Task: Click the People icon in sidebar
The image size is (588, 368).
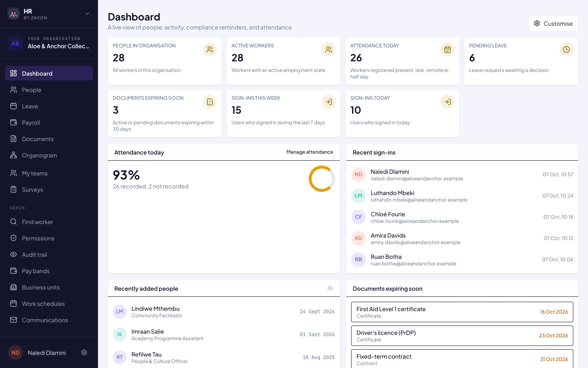Action: 13,90
